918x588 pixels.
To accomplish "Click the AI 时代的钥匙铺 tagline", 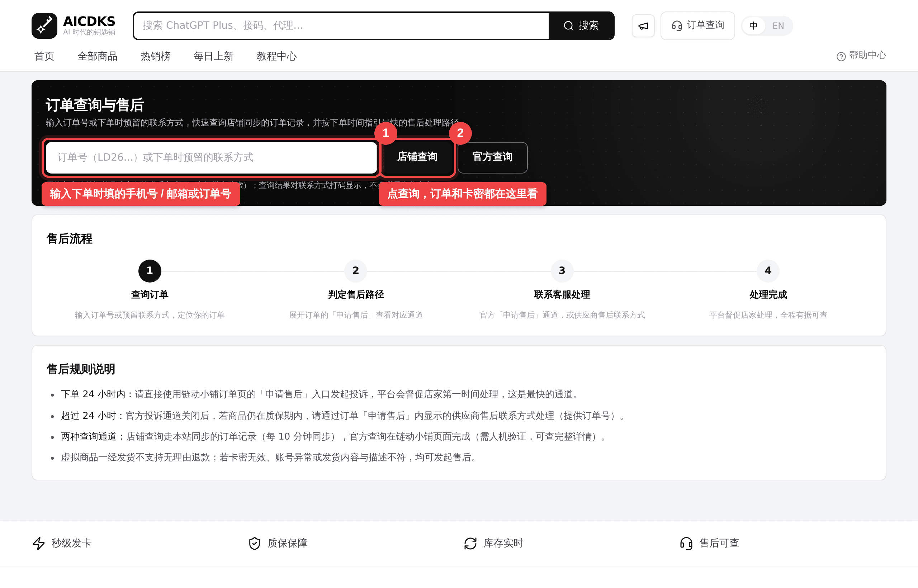I will 89,32.
